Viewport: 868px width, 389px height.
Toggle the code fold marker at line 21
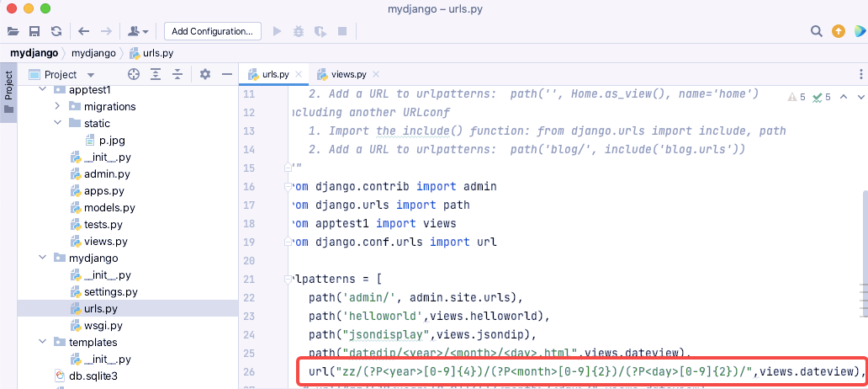(288, 279)
